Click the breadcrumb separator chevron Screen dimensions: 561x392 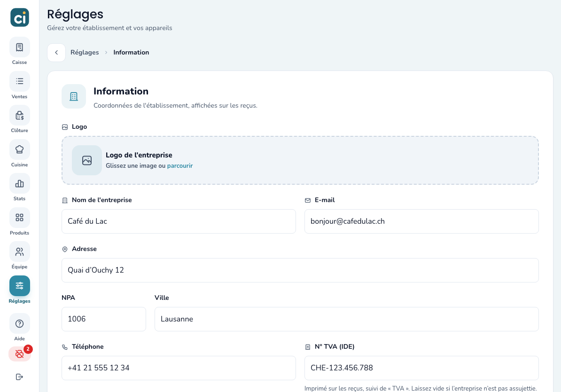(x=106, y=53)
